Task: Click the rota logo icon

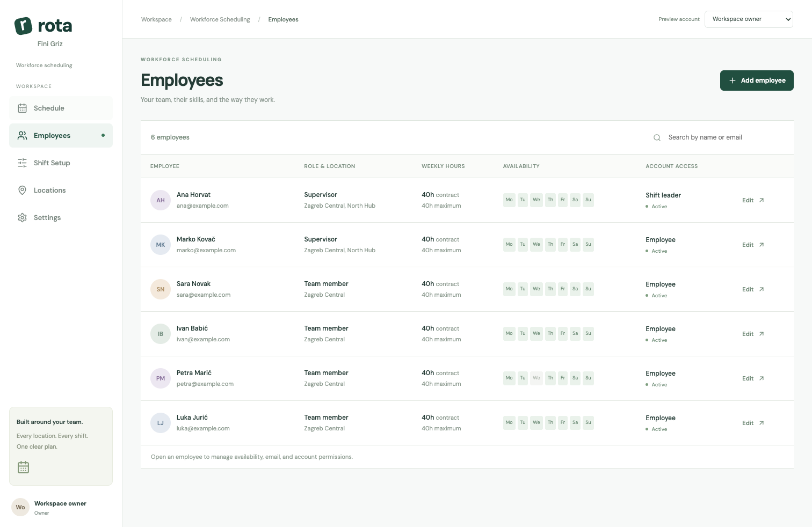Action: 23,25
